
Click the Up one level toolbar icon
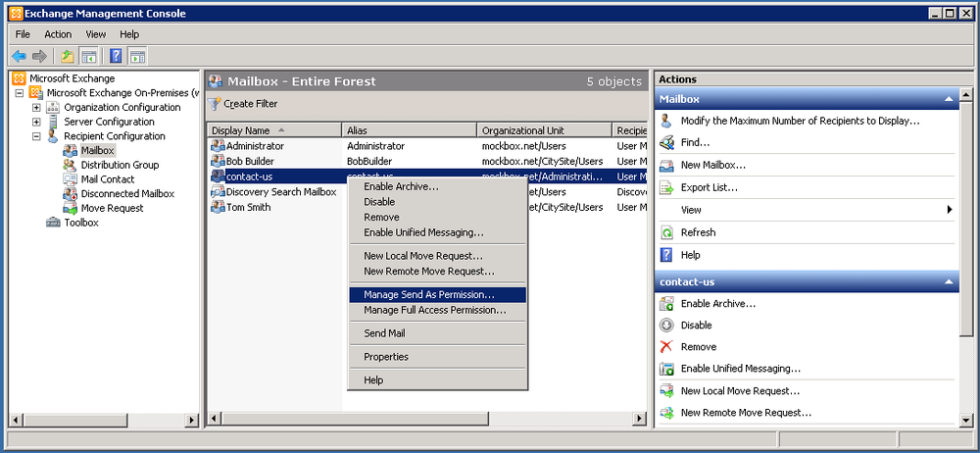click(67, 56)
